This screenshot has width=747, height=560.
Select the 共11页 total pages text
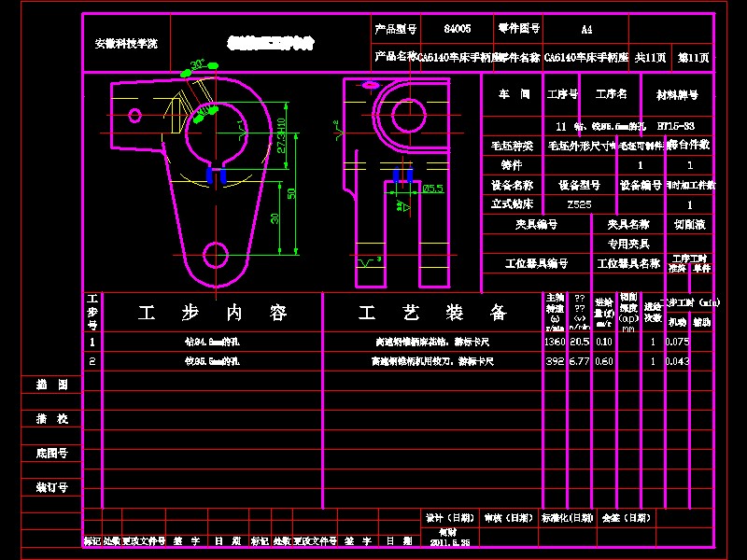[x=650, y=58]
